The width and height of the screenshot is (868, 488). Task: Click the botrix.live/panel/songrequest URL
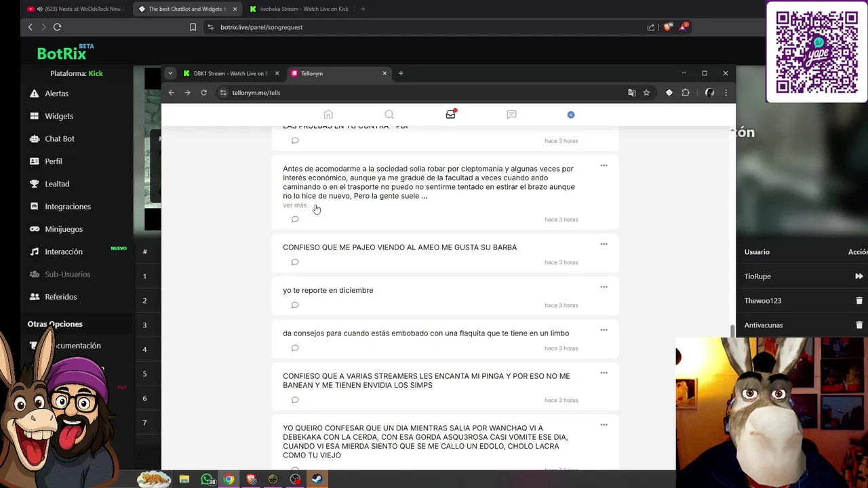261,27
